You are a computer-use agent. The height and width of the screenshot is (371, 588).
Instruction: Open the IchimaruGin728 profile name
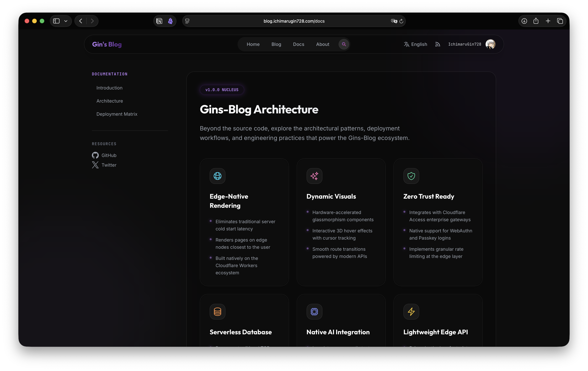[x=465, y=44]
